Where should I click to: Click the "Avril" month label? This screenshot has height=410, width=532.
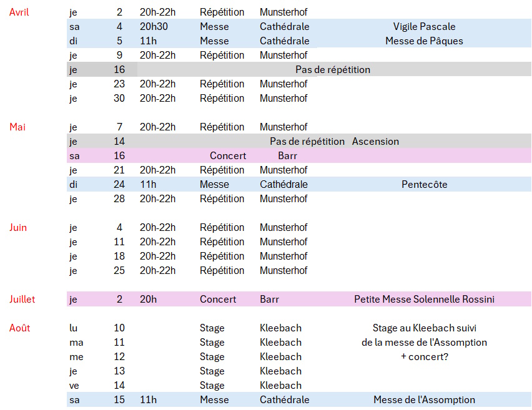(x=19, y=12)
